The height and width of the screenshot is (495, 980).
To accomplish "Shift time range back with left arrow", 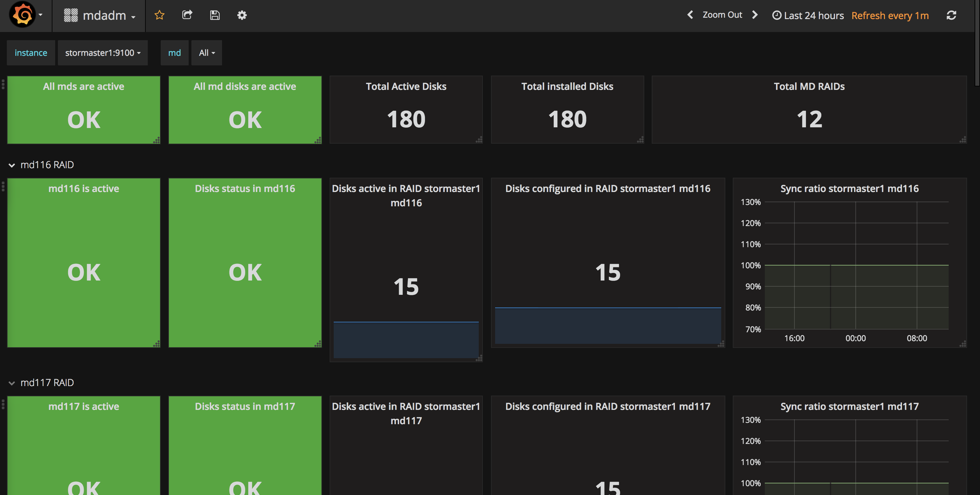I will click(x=690, y=15).
